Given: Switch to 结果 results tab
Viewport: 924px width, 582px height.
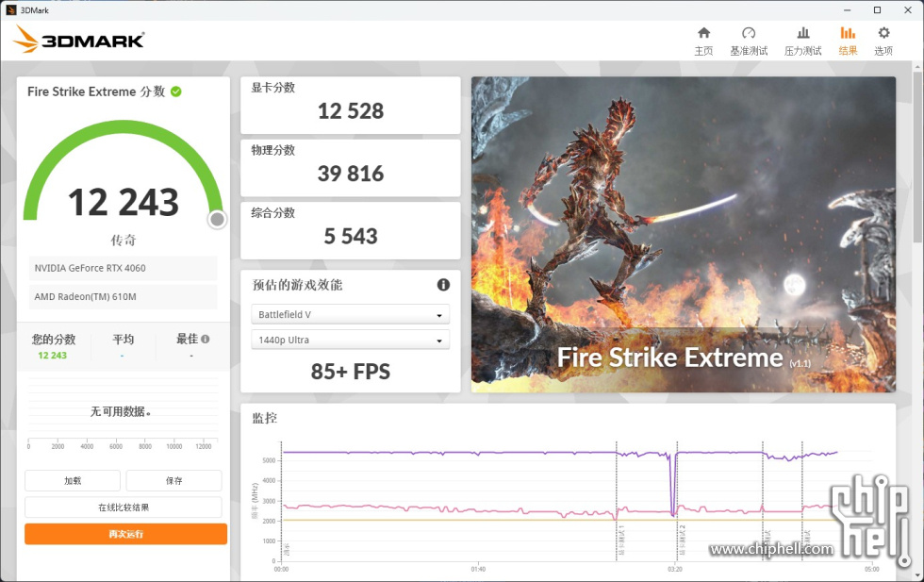Looking at the screenshot, I should tap(848, 41).
